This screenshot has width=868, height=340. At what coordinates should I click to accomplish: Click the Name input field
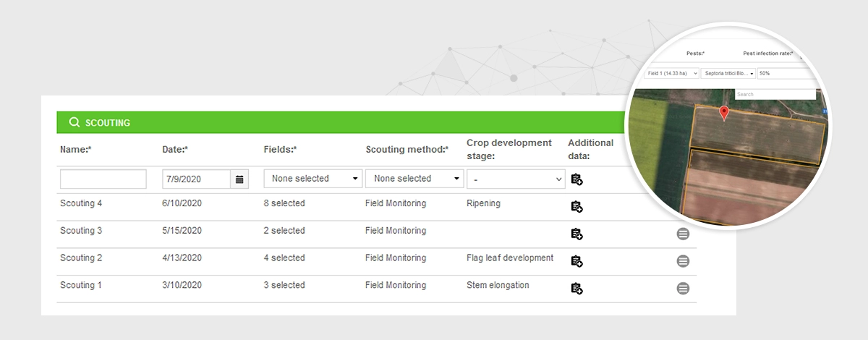point(103,179)
